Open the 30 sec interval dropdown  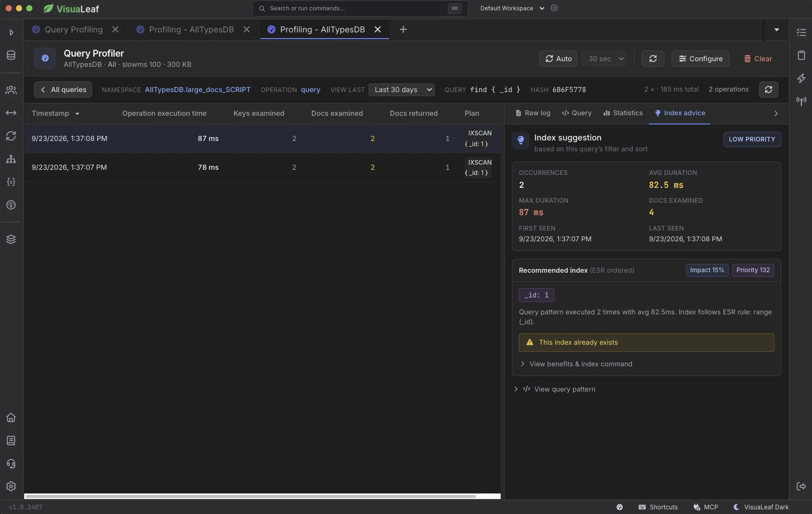(606, 59)
